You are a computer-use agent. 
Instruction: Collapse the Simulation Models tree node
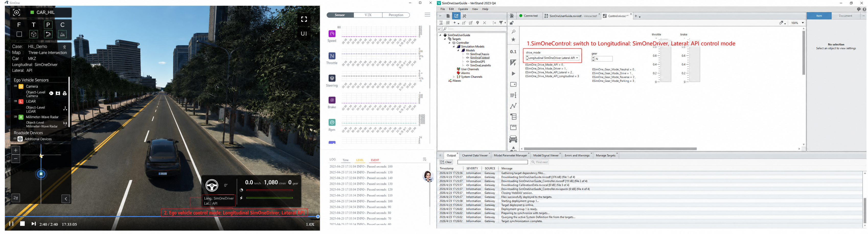[x=453, y=47]
